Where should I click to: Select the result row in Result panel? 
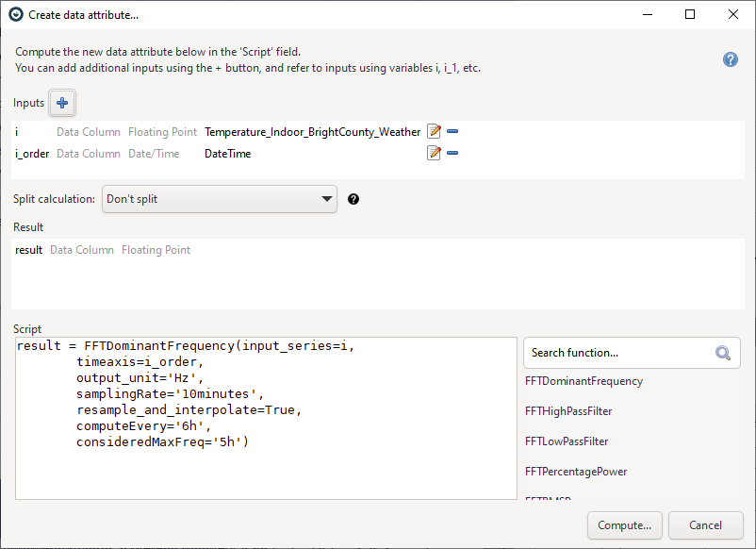[x=29, y=250]
